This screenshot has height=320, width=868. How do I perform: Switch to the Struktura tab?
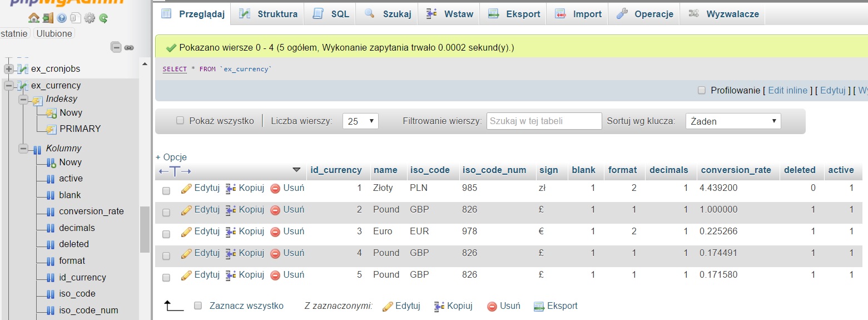[270, 14]
